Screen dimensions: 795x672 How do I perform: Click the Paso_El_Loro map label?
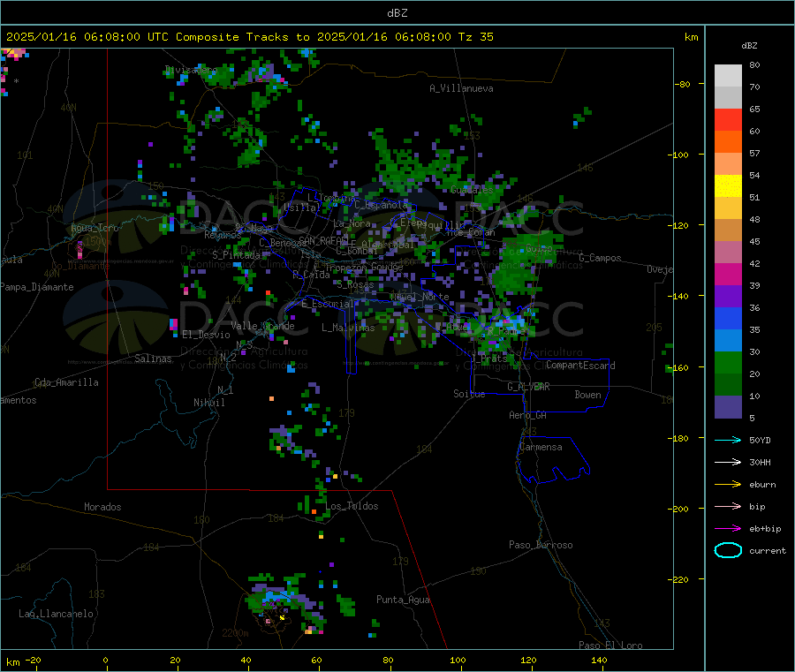(610, 646)
